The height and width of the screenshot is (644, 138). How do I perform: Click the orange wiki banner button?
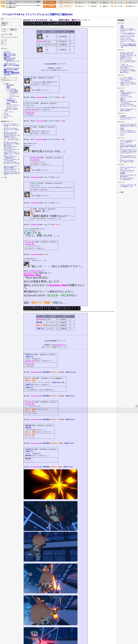pos(49,2)
